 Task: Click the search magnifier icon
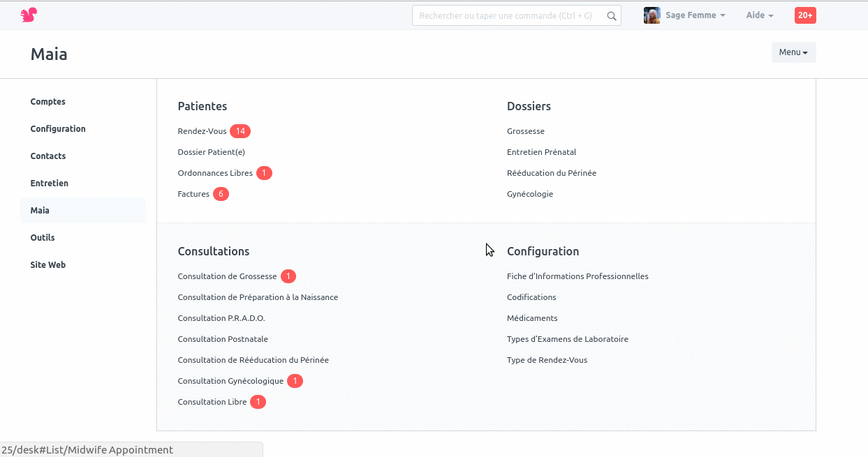pyautogui.click(x=611, y=15)
